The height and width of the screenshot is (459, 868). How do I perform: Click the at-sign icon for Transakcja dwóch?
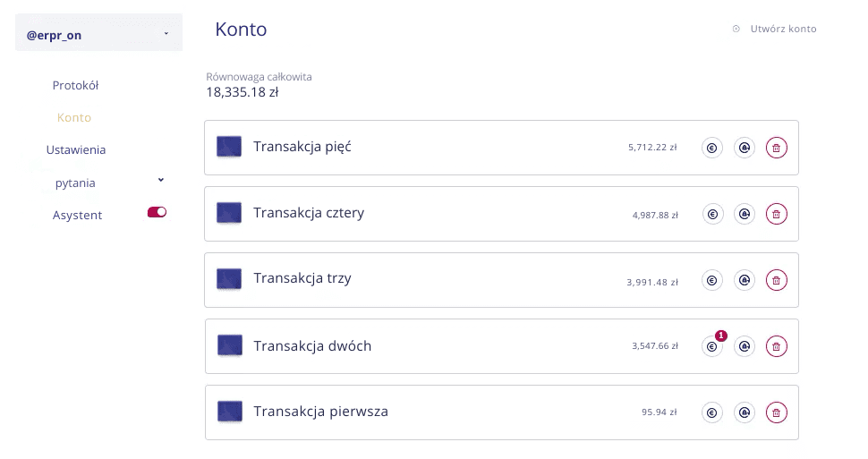[x=745, y=346]
